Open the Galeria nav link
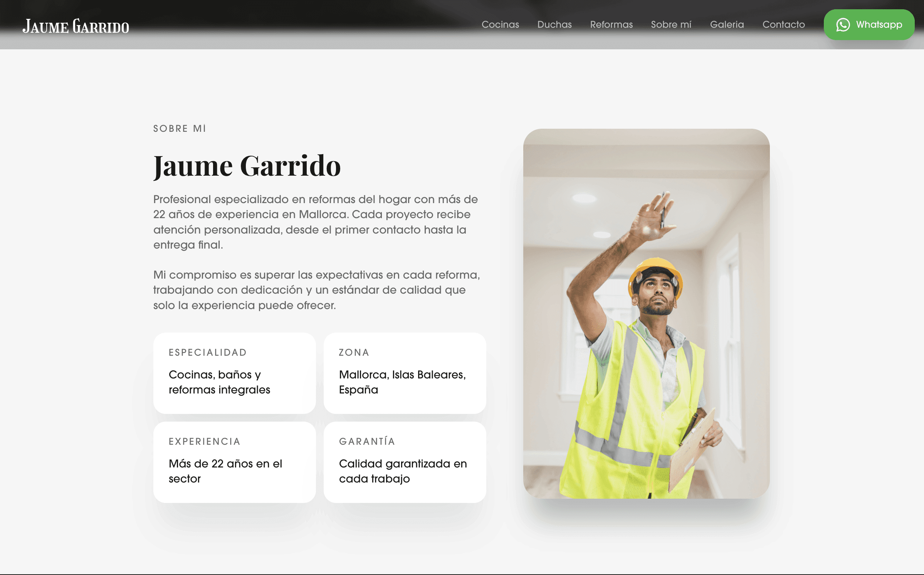924x575 pixels. 727,25
